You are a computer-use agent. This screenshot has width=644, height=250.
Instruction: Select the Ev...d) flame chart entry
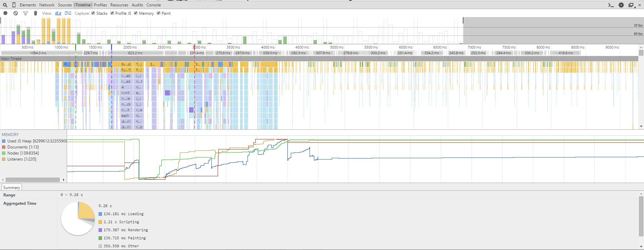(x=126, y=64)
